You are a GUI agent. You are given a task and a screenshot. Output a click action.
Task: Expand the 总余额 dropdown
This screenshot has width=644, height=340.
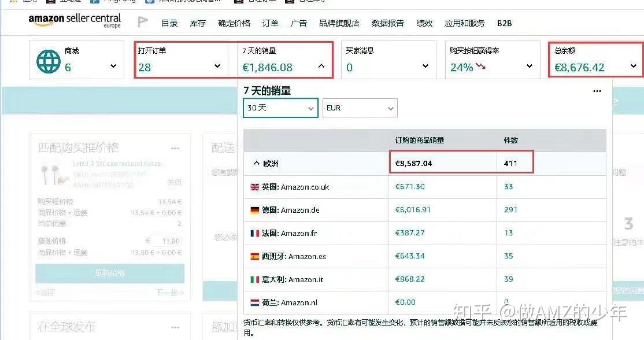click(634, 66)
